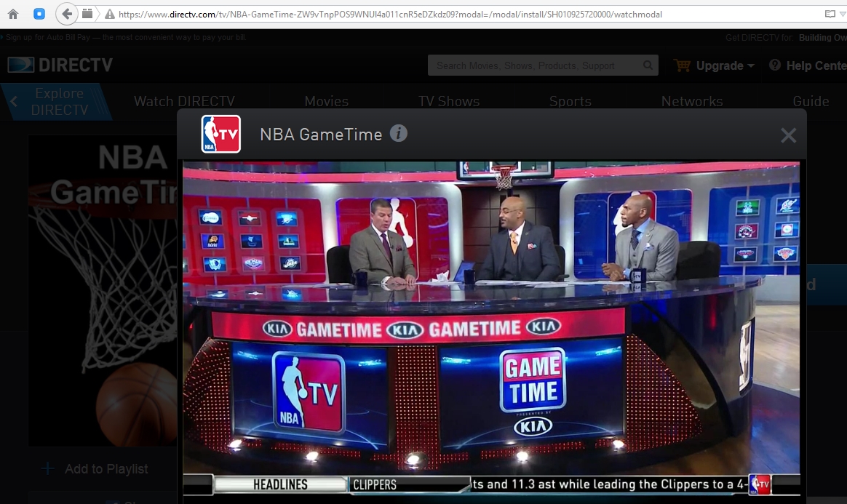The image size is (847, 504).
Task: Open the Movies menu
Action: pos(326,101)
